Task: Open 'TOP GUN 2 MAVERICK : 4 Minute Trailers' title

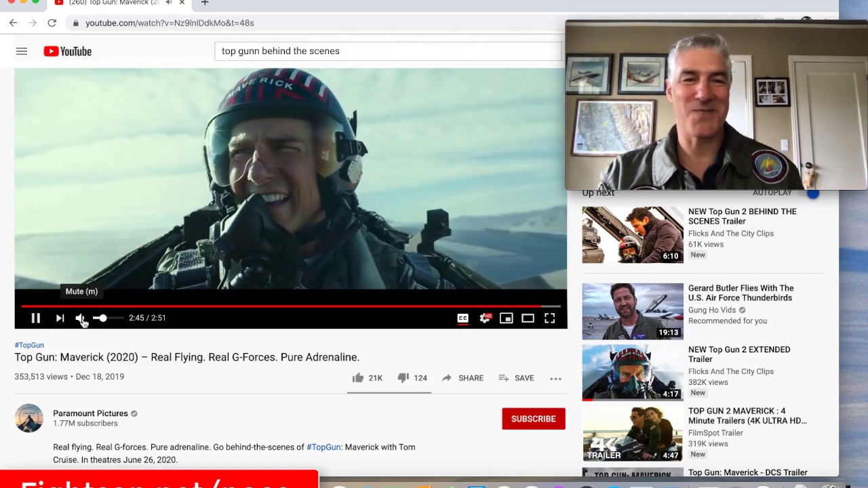Action: click(x=747, y=415)
